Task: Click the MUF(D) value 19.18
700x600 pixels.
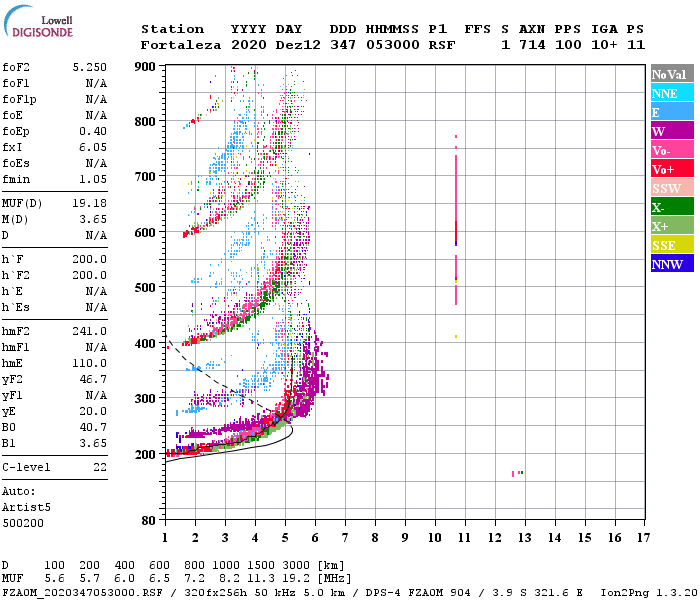Action: coord(90,203)
